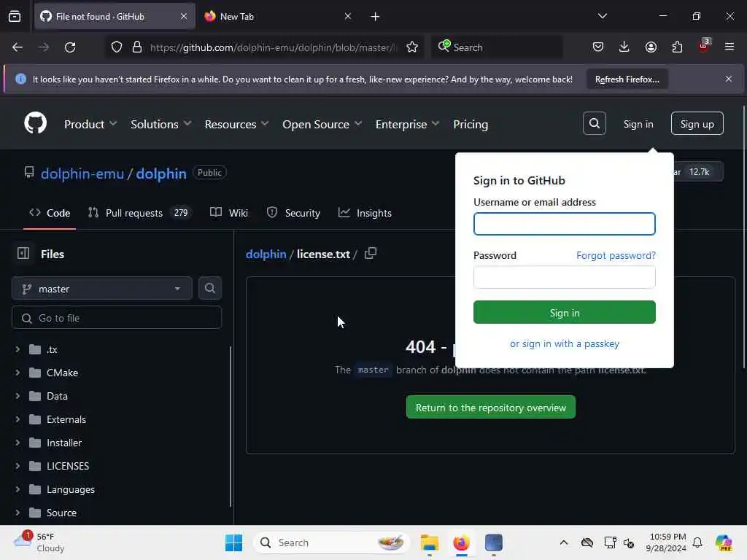Open uBlock extension icon with badge

(704, 46)
